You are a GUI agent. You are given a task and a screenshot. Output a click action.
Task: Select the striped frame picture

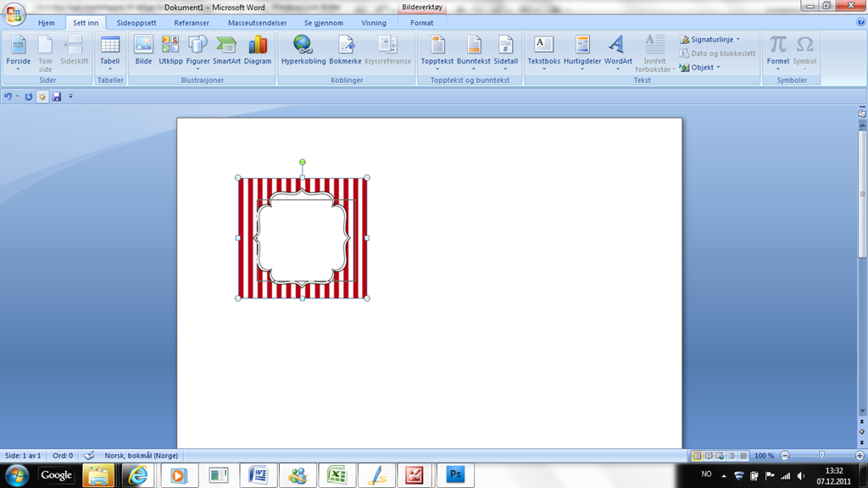tap(303, 238)
